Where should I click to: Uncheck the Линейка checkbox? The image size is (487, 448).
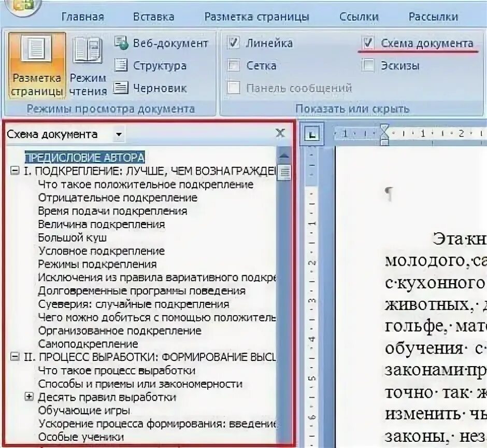233,43
